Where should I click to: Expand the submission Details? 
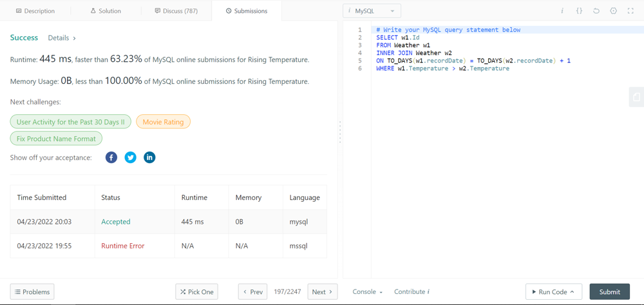[x=62, y=38]
